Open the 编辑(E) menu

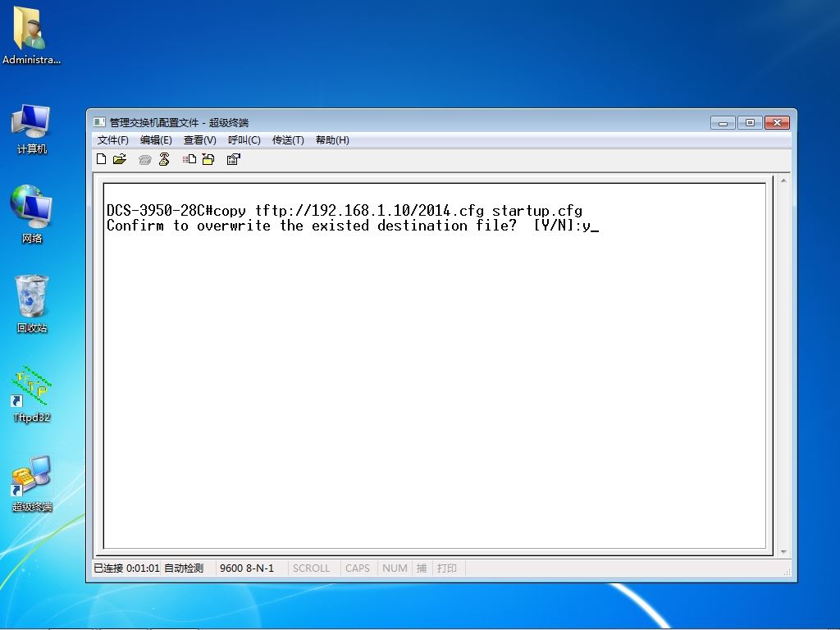156,139
